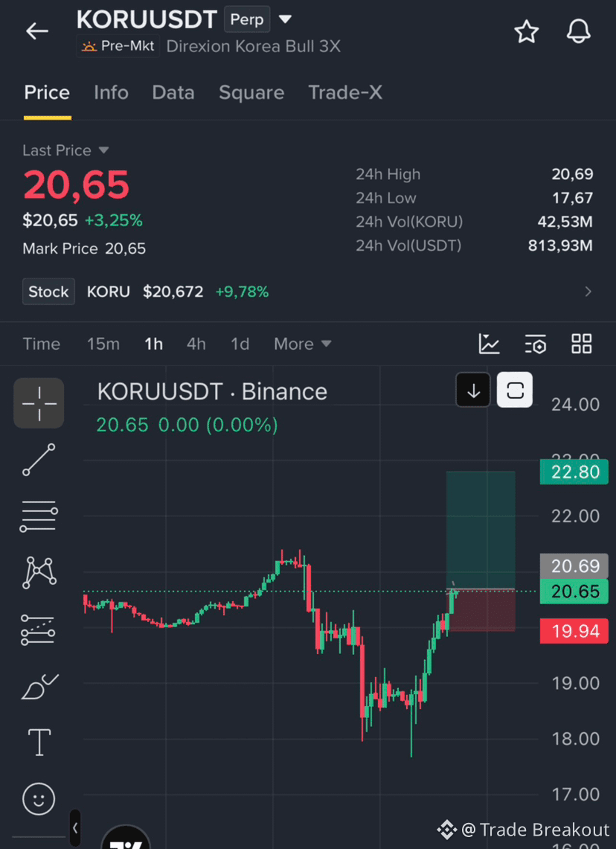
Task: Select the XABCD pattern tool
Action: coord(39,572)
